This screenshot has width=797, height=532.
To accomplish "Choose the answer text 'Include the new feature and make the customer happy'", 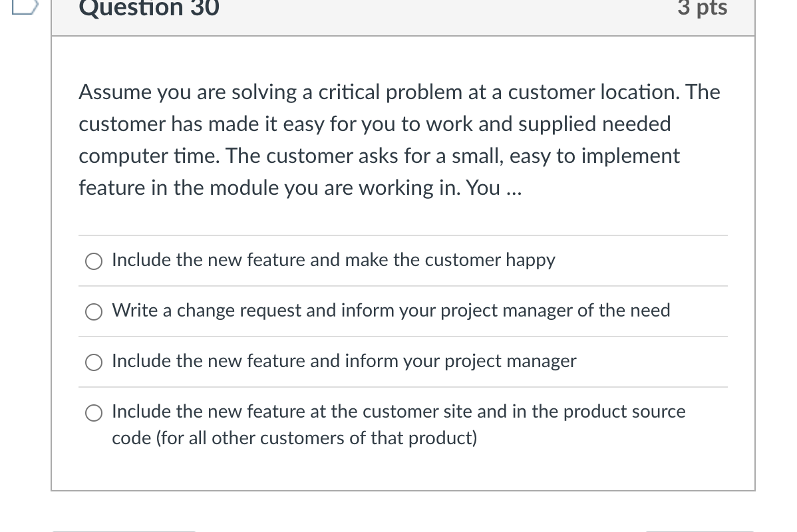I will [x=333, y=260].
